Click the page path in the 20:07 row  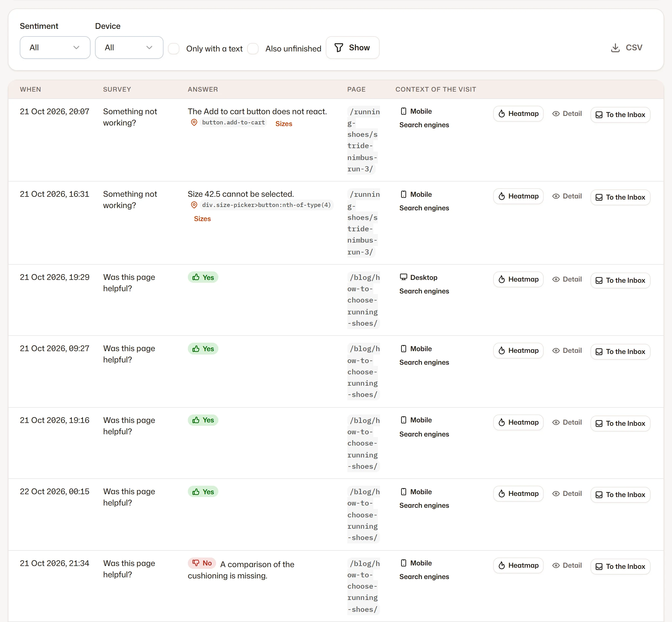pyautogui.click(x=364, y=140)
